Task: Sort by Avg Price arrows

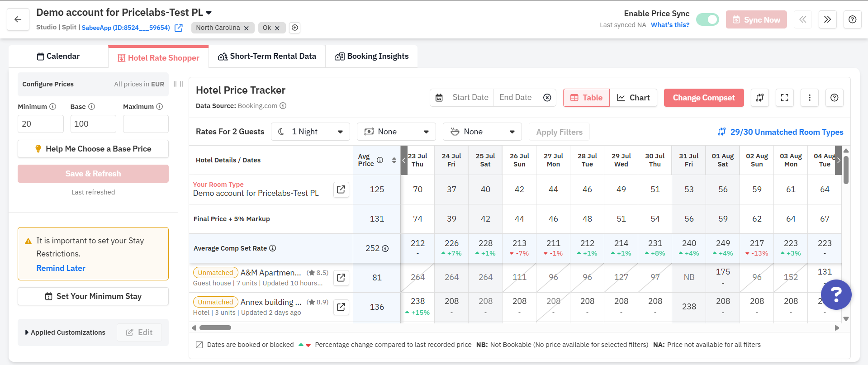Action: coord(394,160)
